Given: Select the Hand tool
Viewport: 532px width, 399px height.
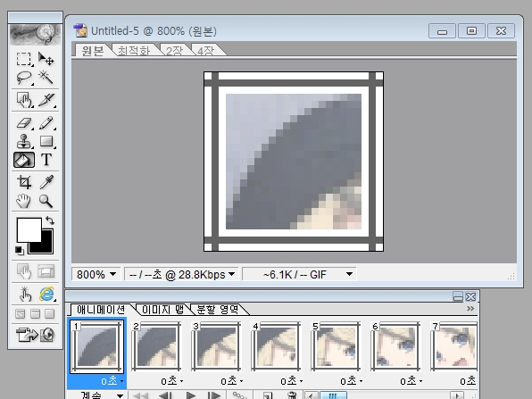Looking at the screenshot, I should (24, 201).
